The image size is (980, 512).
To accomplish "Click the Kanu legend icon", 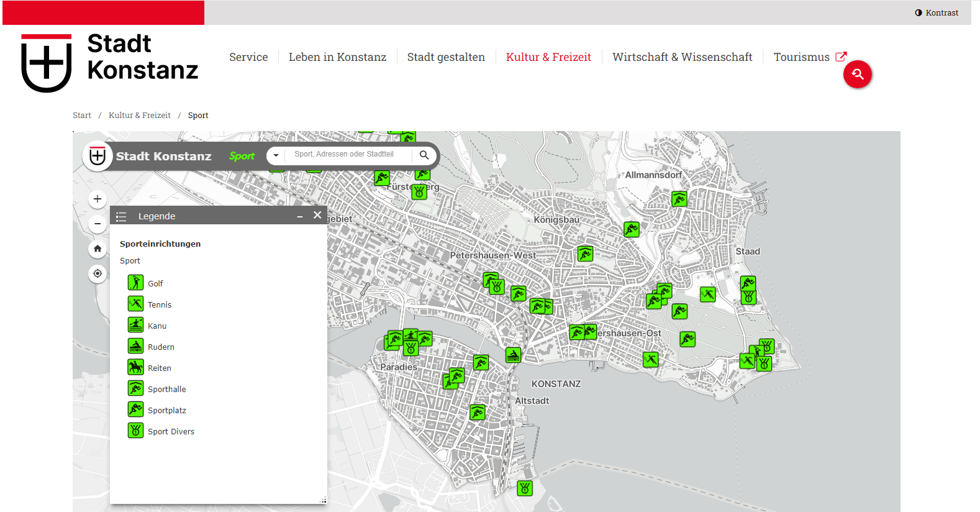I will (x=135, y=325).
